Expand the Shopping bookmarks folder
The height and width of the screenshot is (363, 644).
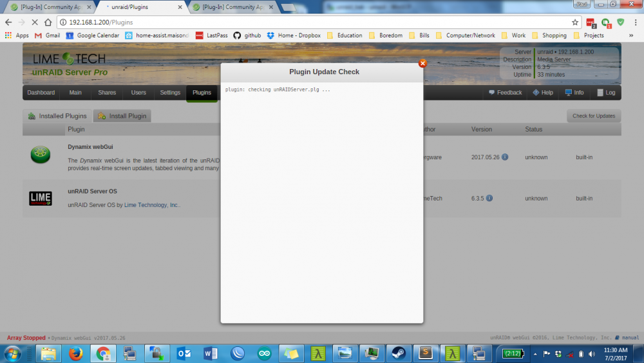pyautogui.click(x=549, y=35)
